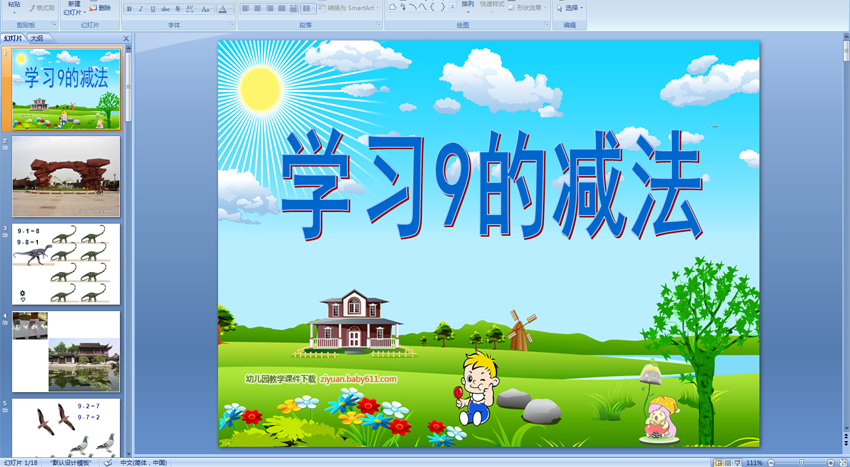
Task: Click the 格式刷 format painter
Action: tap(42, 8)
